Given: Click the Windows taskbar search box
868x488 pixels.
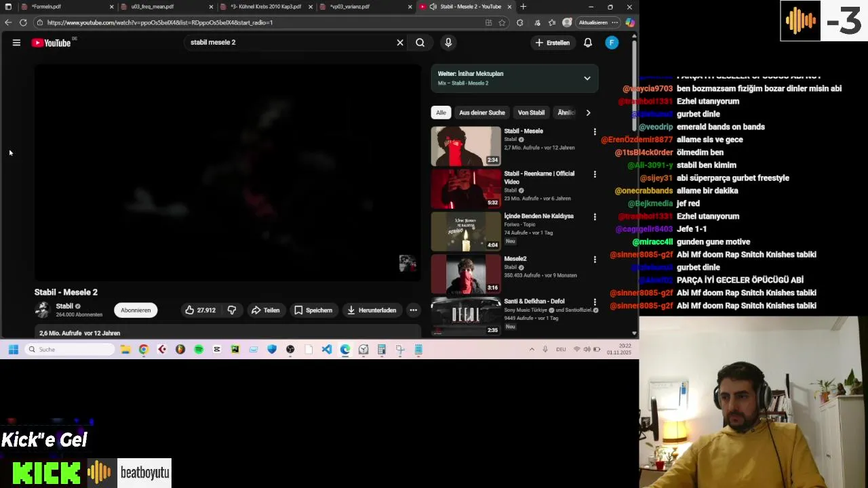Looking at the screenshot, I should coord(70,350).
